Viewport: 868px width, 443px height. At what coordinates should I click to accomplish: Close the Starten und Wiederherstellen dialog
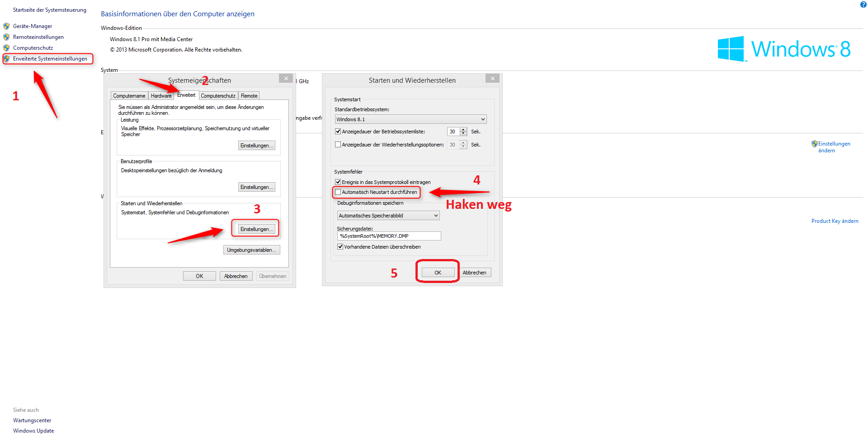492,79
